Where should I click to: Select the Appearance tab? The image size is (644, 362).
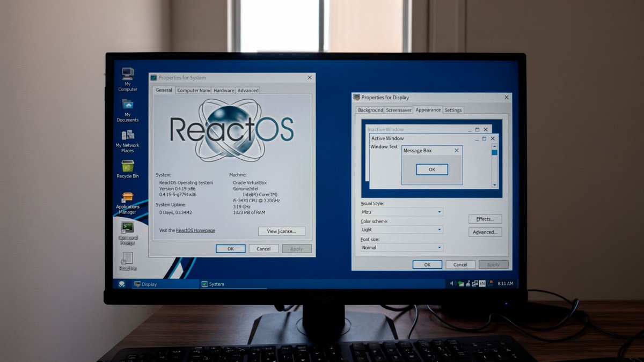428,109
